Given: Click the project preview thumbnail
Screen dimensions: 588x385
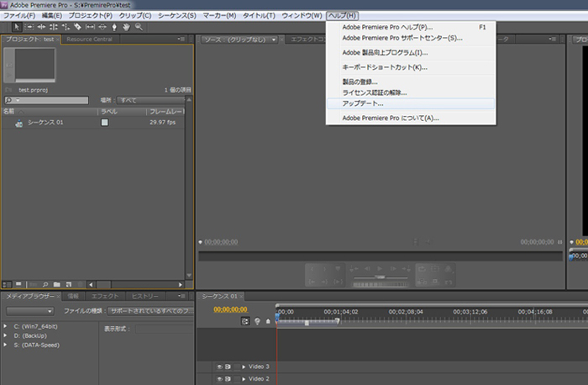Looking at the screenshot, I should [35, 65].
